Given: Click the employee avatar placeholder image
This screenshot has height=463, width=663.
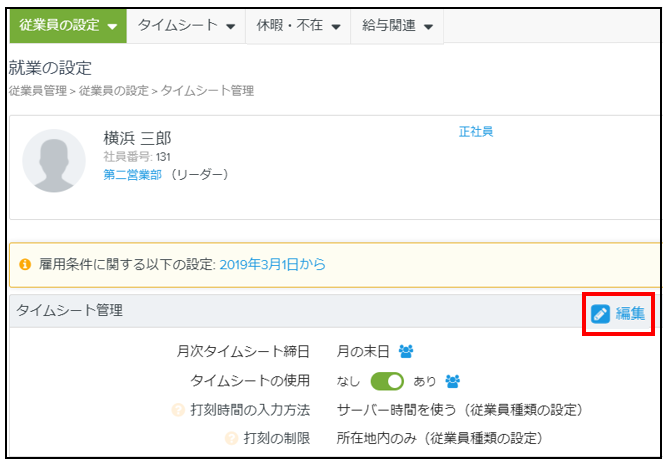Looking at the screenshot, I should point(54,160).
